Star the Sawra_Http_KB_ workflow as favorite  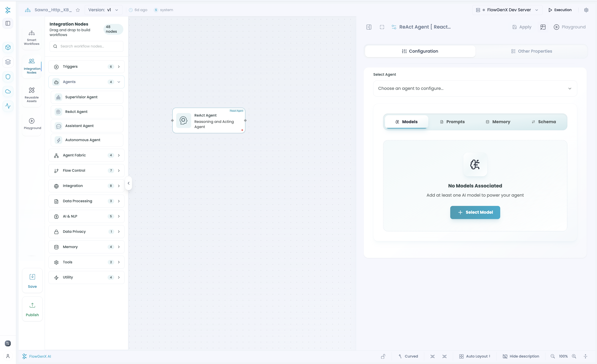pyautogui.click(x=78, y=10)
